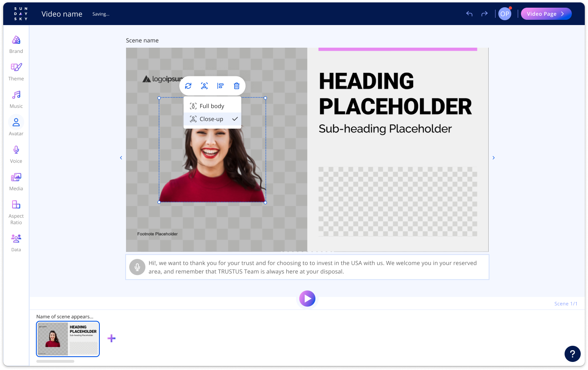Select the Footnote Placeholder text

coord(157,234)
